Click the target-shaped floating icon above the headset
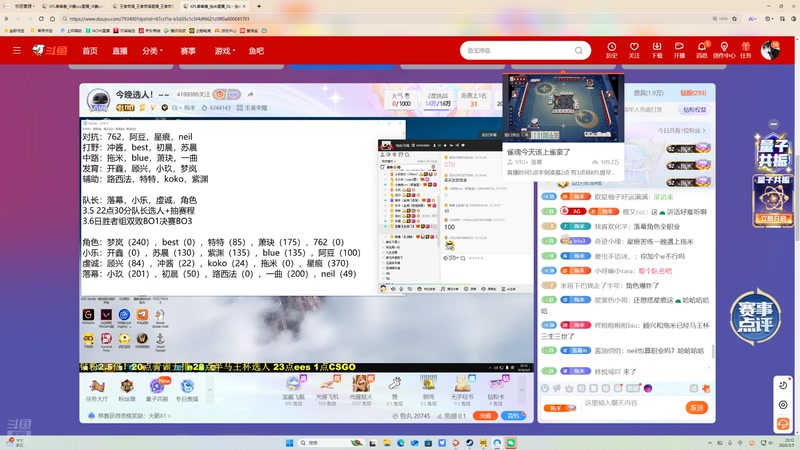The image size is (800, 450). coord(783,405)
